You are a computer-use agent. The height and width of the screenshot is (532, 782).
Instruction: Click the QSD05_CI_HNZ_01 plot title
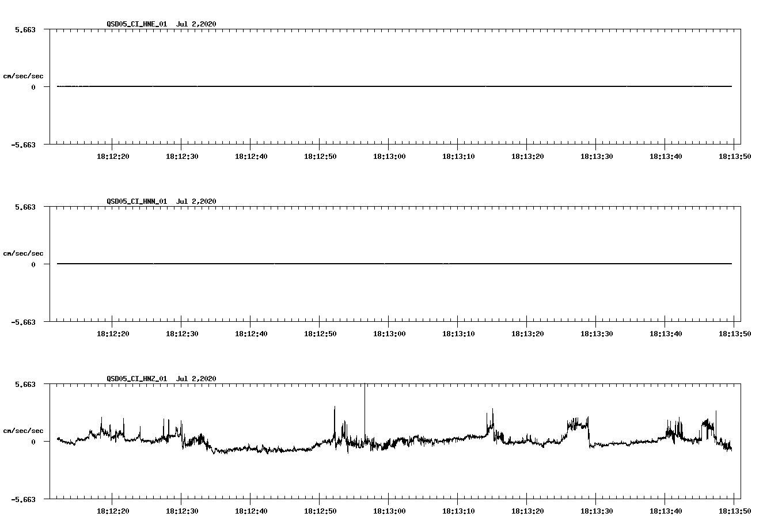coord(162,378)
